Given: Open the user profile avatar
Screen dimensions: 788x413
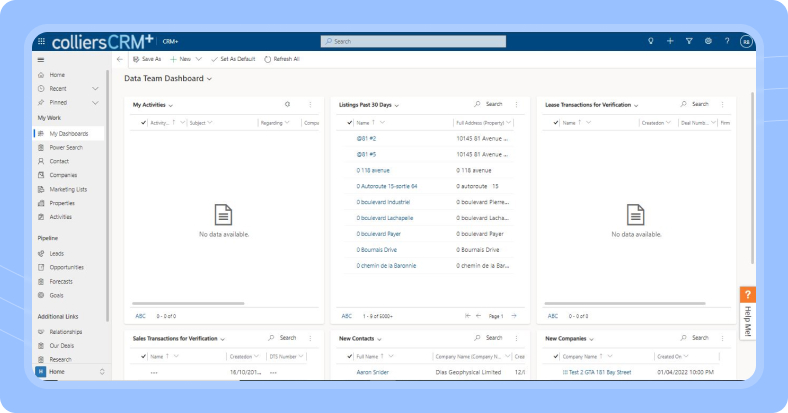Looking at the screenshot, I should coord(746,42).
